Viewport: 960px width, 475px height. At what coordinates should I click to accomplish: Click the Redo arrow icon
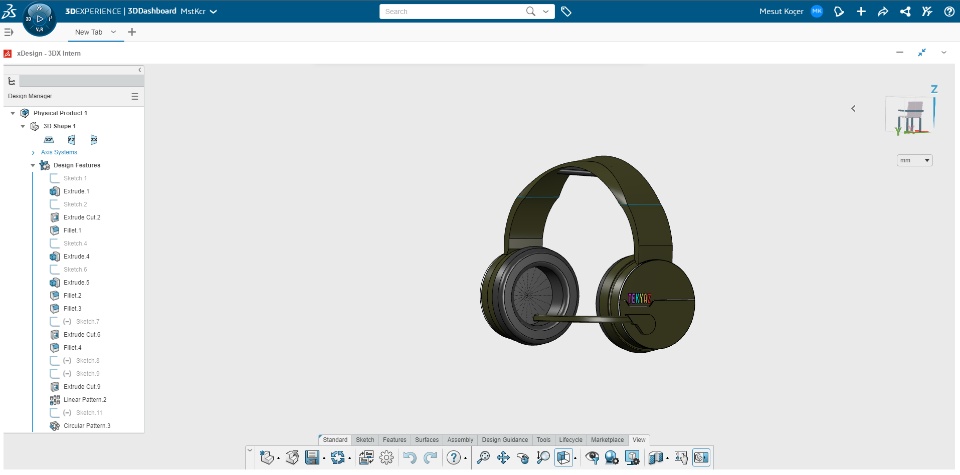(430, 457)
